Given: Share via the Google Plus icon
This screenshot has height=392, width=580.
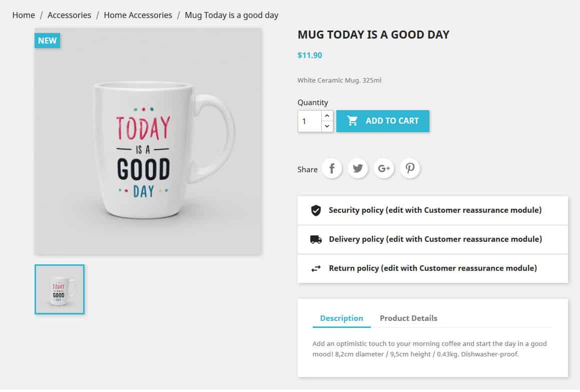Looking at the screenshot, I should tap(384, 169).
